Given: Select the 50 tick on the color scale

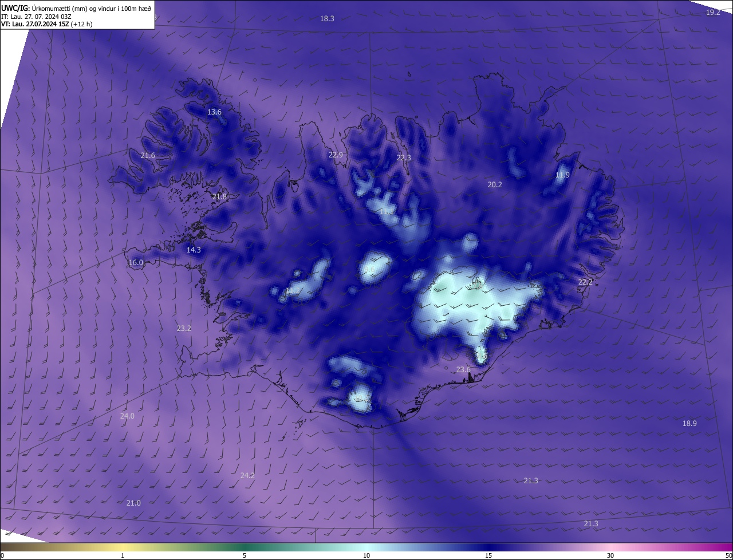Looking at the screenshot, I should pos(728,555).
